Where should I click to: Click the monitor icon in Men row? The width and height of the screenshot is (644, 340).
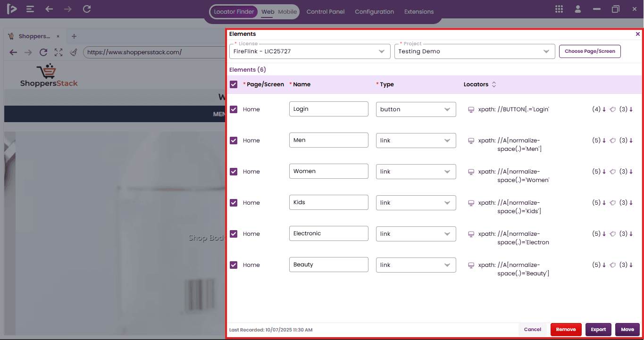click(x=471, y=141)
